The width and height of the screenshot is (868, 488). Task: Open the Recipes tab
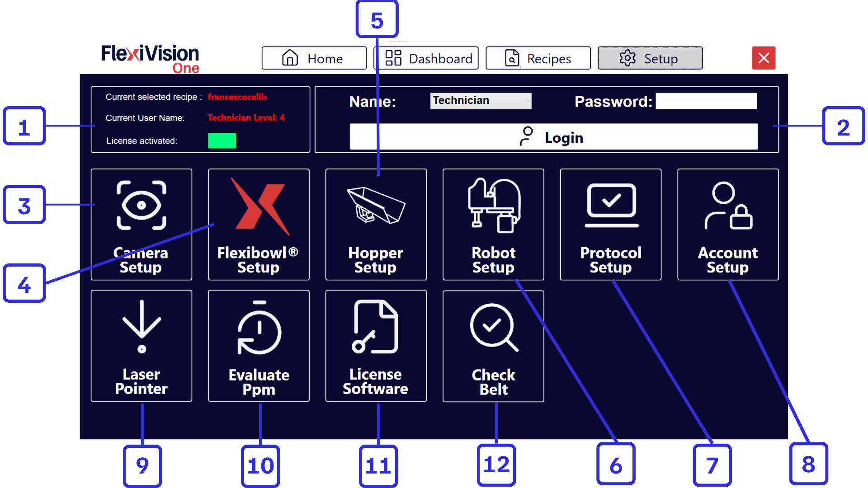538,58
